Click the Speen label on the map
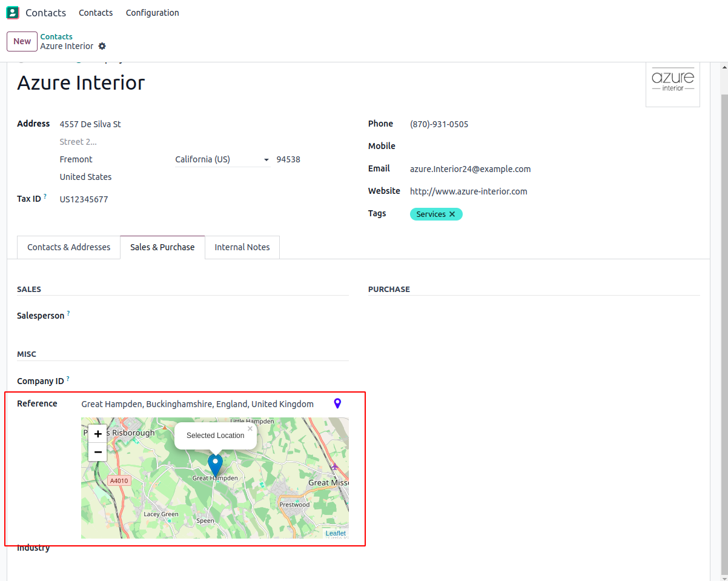The height and width of the screenshot is (581, 728). (x=205, y=520)
